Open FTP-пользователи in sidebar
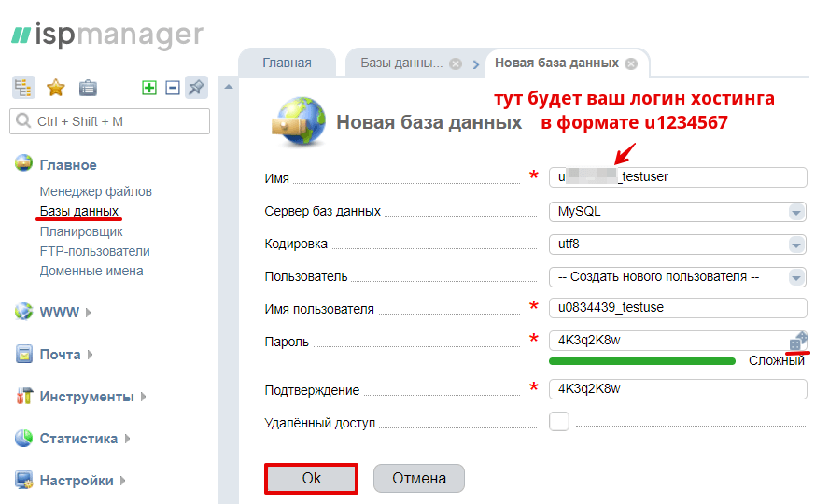815x504 pixels. [94, 251]
